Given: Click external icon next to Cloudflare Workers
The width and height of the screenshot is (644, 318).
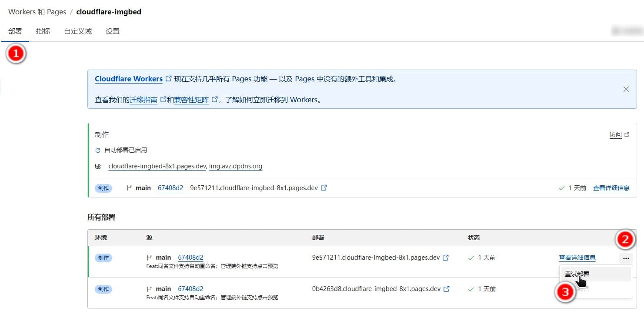Looking at the screenshot, I should 169,79.
